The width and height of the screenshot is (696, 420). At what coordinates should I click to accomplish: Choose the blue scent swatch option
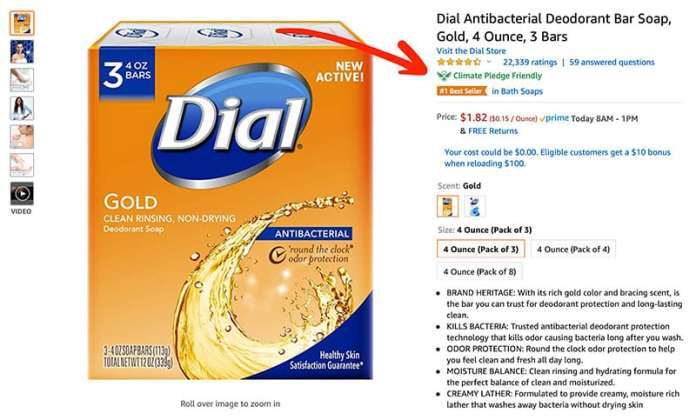tap(474, 206)
